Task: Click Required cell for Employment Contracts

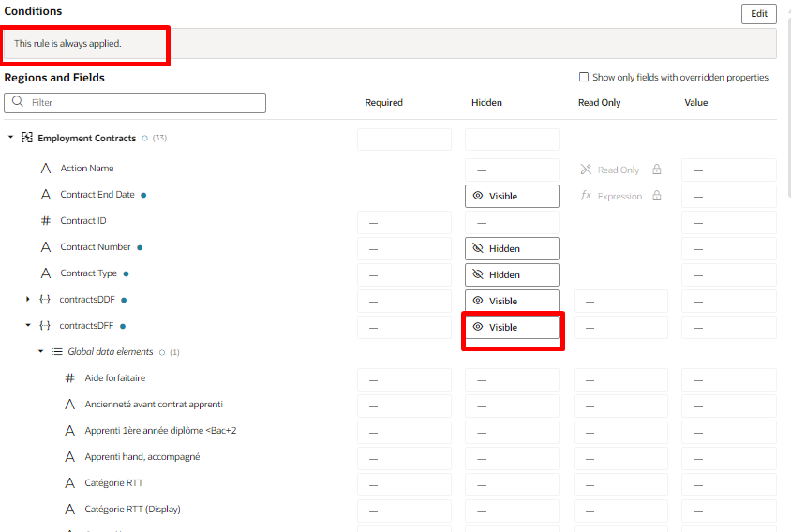Action: [x=404, y=140]
